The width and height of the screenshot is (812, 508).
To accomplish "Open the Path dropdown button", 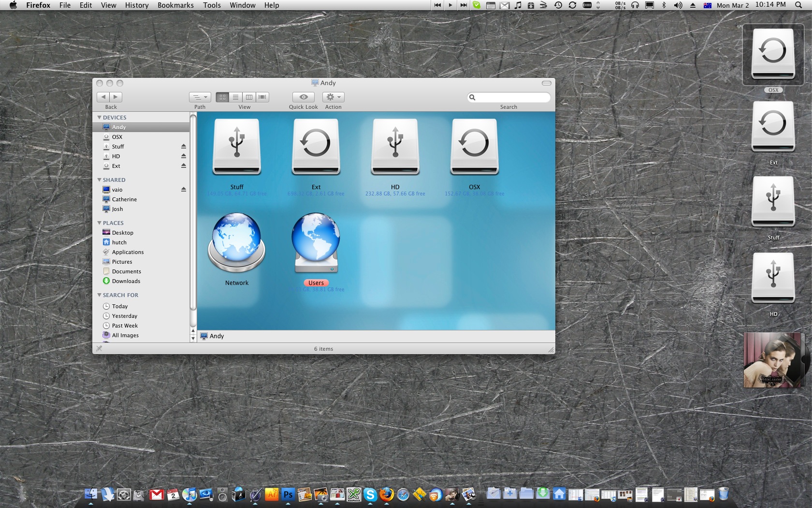I will pos(200,97).
